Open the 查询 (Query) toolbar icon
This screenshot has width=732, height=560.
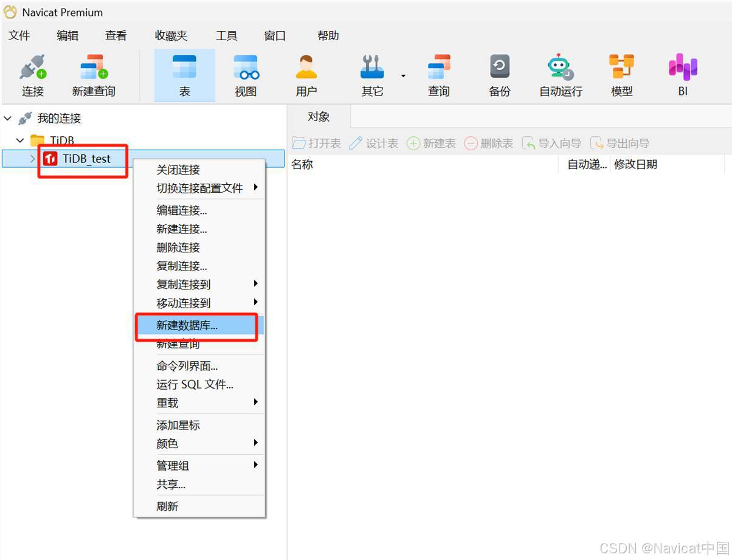[x=438, y=67]
